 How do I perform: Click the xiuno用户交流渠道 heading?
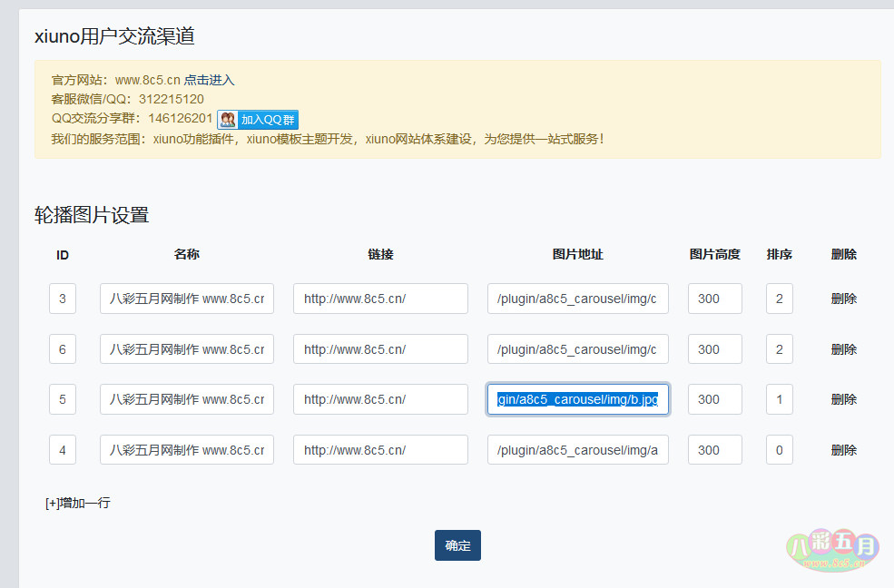[x=114, y=36]
